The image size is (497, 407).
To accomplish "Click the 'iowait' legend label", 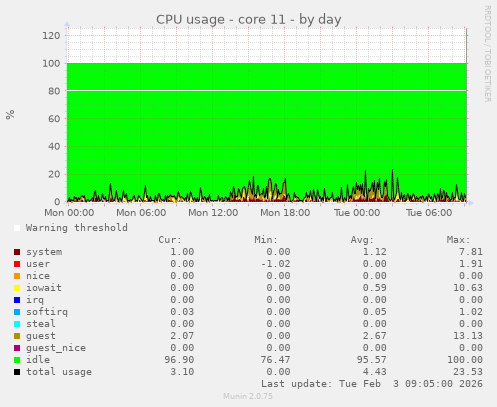I will pos(44,288).
